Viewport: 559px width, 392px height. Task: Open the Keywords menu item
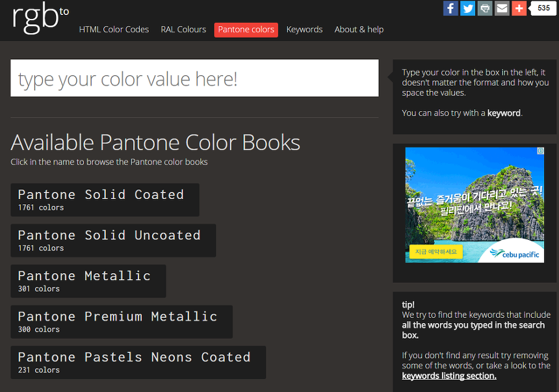[304, 29]
